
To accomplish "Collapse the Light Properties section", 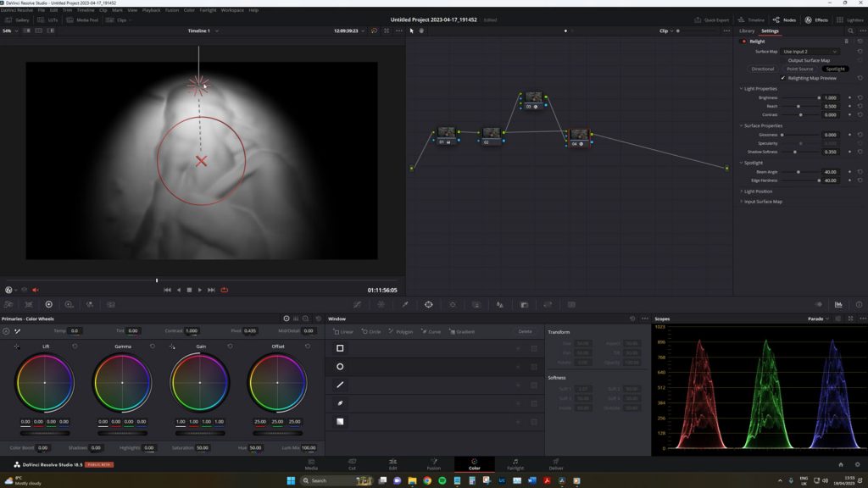I will [741, 88].
